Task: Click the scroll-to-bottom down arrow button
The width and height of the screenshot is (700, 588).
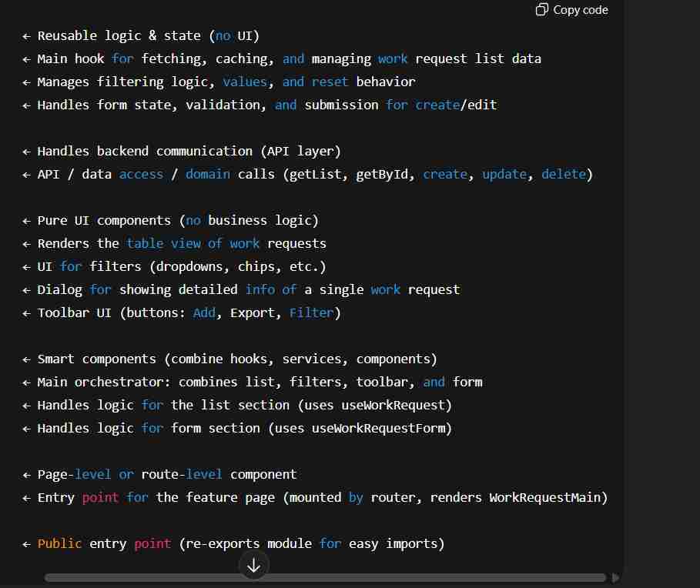Action: 253,566
